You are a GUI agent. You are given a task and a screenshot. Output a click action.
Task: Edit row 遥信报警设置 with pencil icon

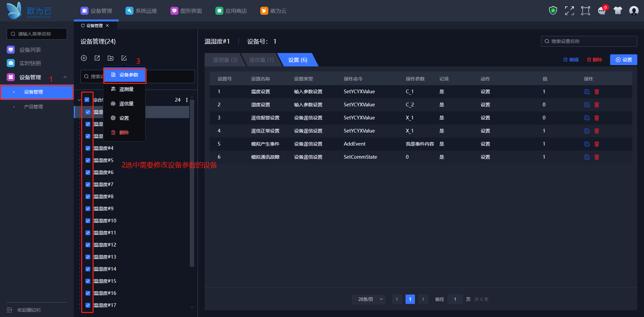coord(587,118)
